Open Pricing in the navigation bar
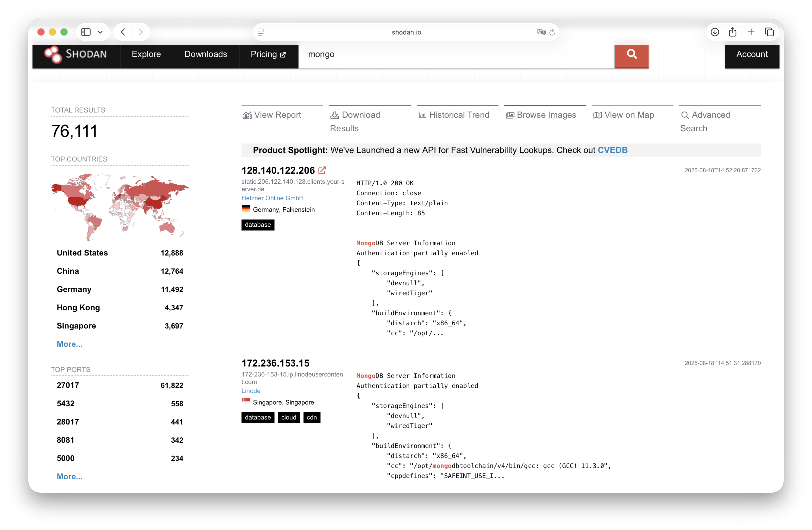Viewport: 812px width, 530px height. pyautogui.click(x=268, y=54)
